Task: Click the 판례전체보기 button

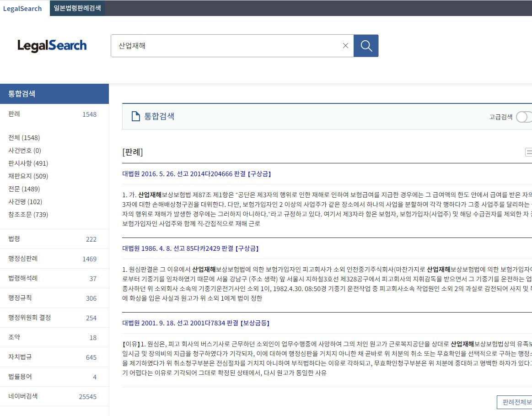Action: pyautogui.click(x=515, y=402)
